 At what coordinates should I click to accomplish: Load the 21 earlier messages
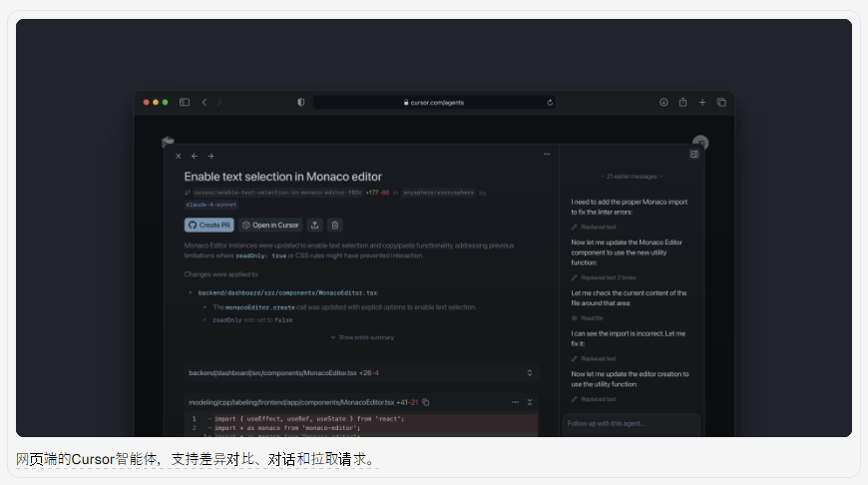point(632,177)
